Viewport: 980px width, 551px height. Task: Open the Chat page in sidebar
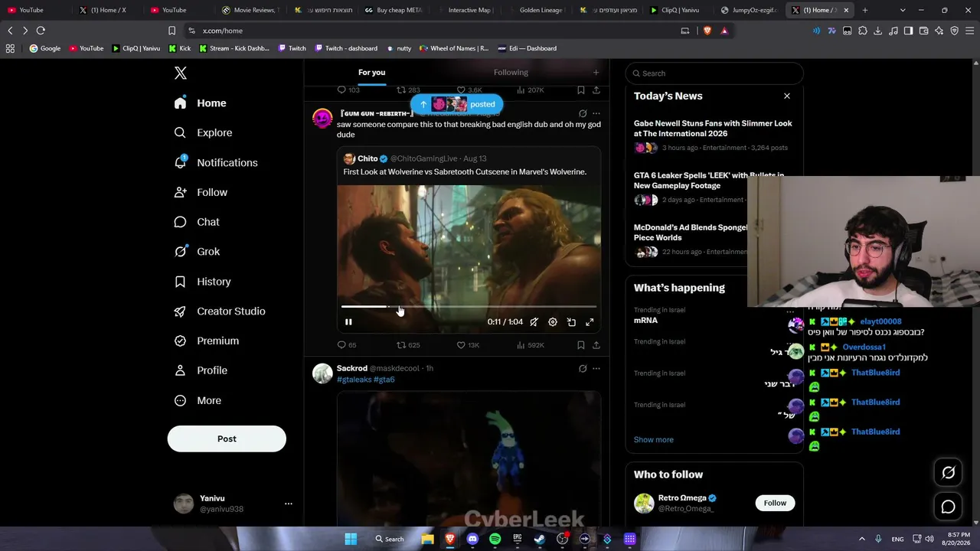coord(197,222)
